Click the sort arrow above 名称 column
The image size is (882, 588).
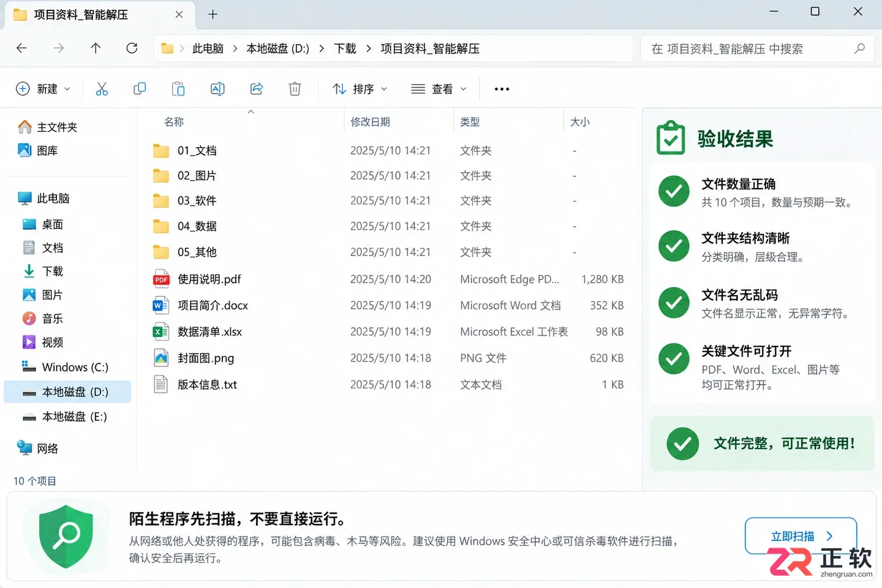tap(251, 111)
